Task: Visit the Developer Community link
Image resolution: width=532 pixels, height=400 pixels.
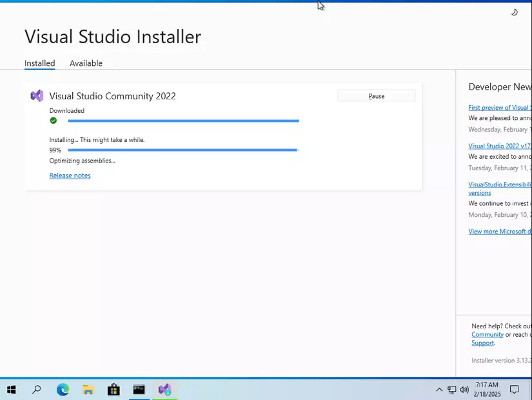Action: coord(487,335)
